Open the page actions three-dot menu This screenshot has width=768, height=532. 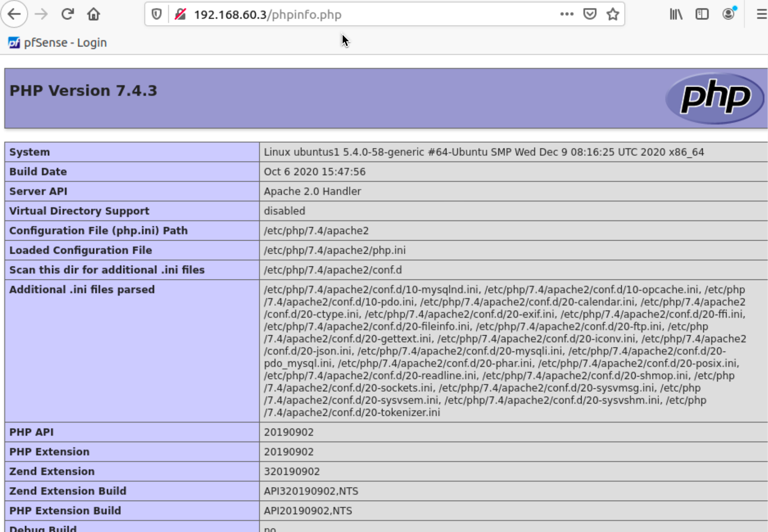point(566,14)
